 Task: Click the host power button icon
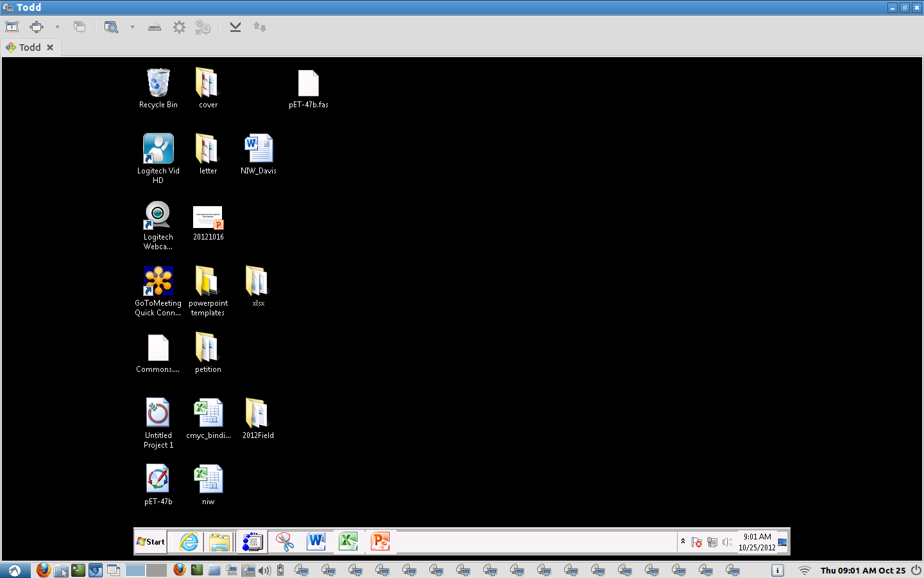(x=916, y=570)
